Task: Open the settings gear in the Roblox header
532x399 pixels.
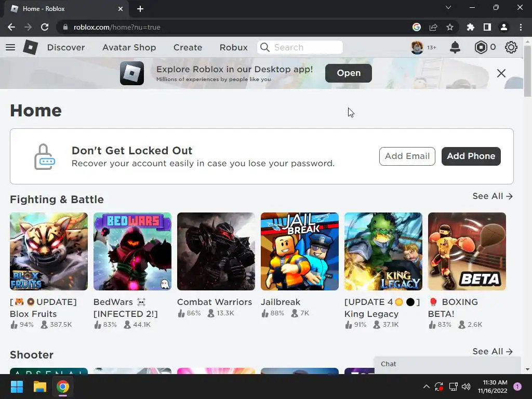Action: (x=511, y=47)
